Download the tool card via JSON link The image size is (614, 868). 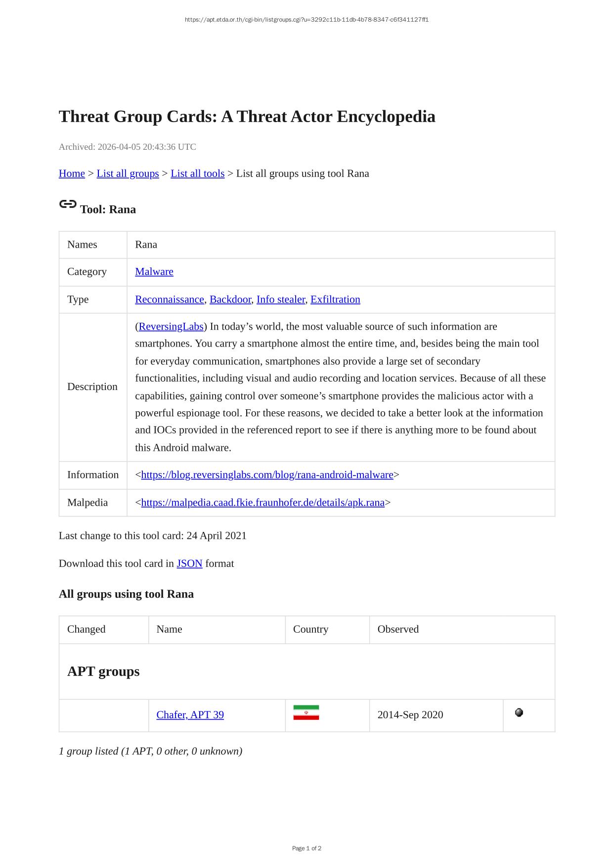(x=189, y=564)
